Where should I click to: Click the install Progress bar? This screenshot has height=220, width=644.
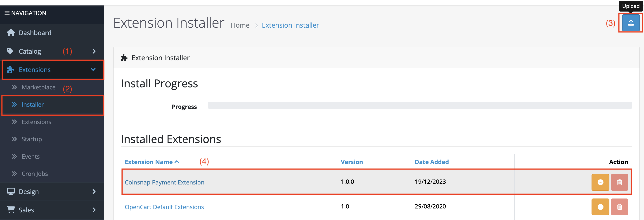pos(419,105)
